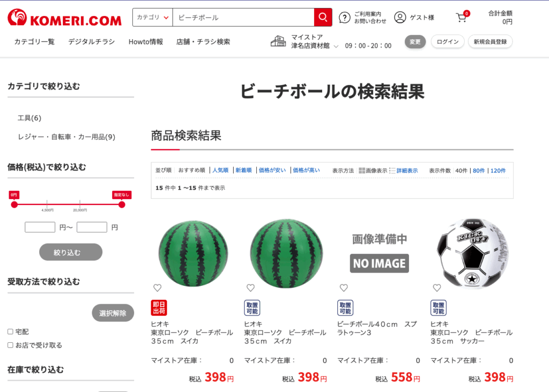Expand the 津名店資材館 store chevron
549x392 pixels.
click(336, 46)
